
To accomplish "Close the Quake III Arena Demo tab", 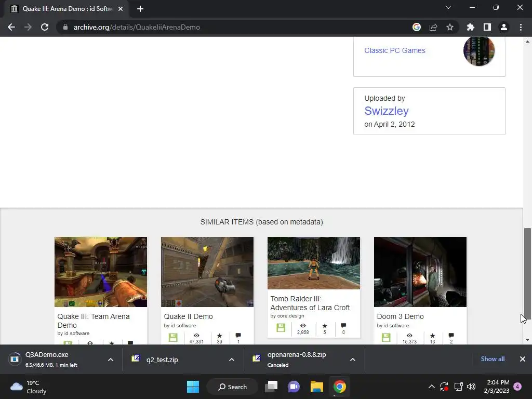I will (121, 9).
